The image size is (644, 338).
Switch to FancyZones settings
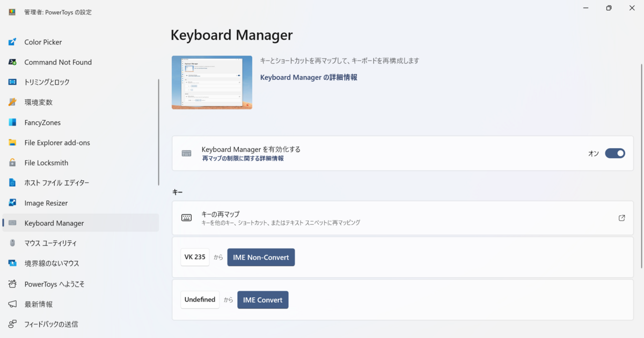click(80, 122)
